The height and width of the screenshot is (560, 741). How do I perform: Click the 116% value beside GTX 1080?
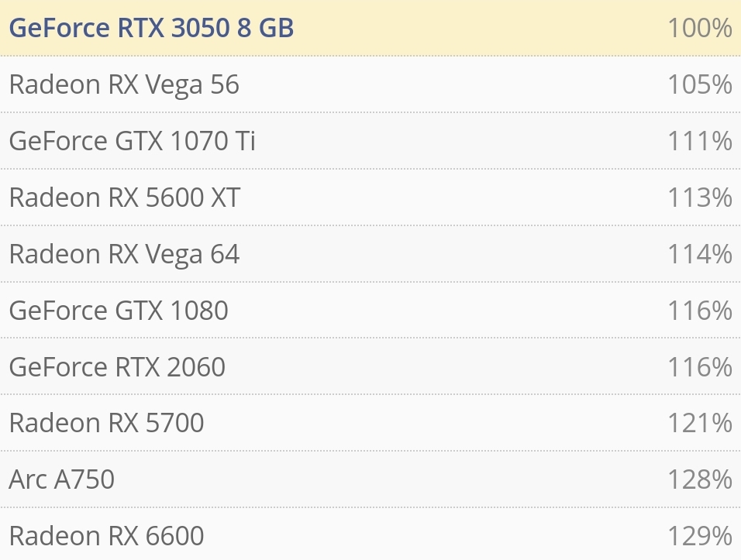click(699, 311)
